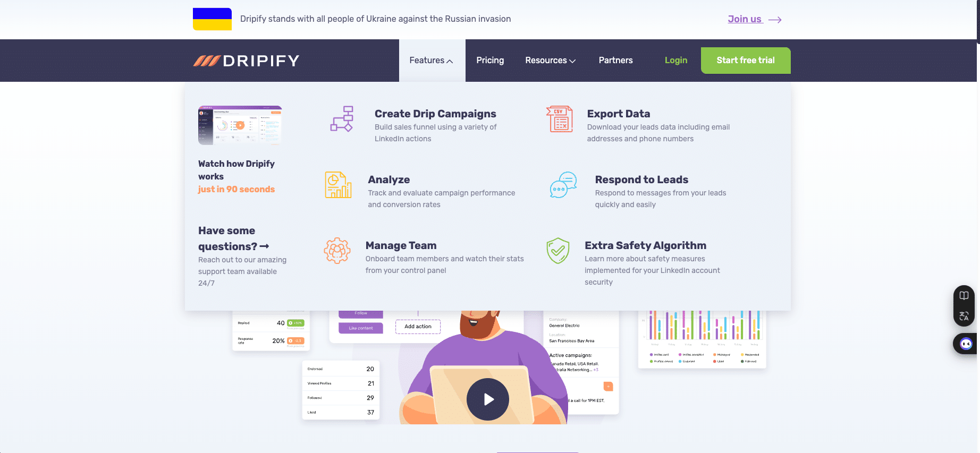Image resolution: width=980 pixels, height=453 pixels.
Task: Click the Login link
Action: point(676,61)
